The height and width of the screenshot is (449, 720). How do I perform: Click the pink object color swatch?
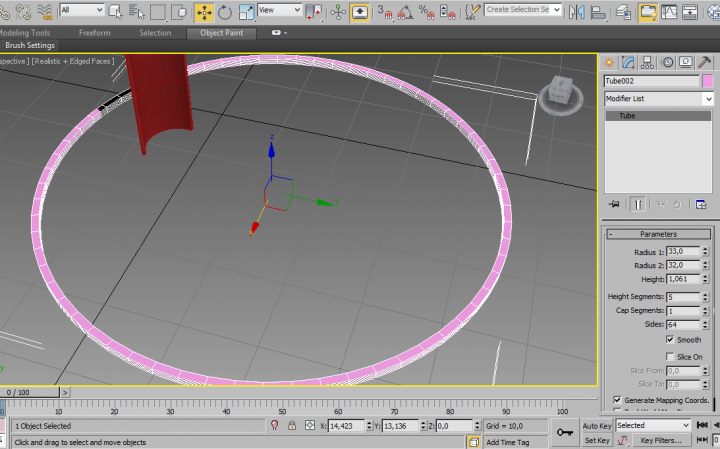pyautogui.click(x=708, y=81)
